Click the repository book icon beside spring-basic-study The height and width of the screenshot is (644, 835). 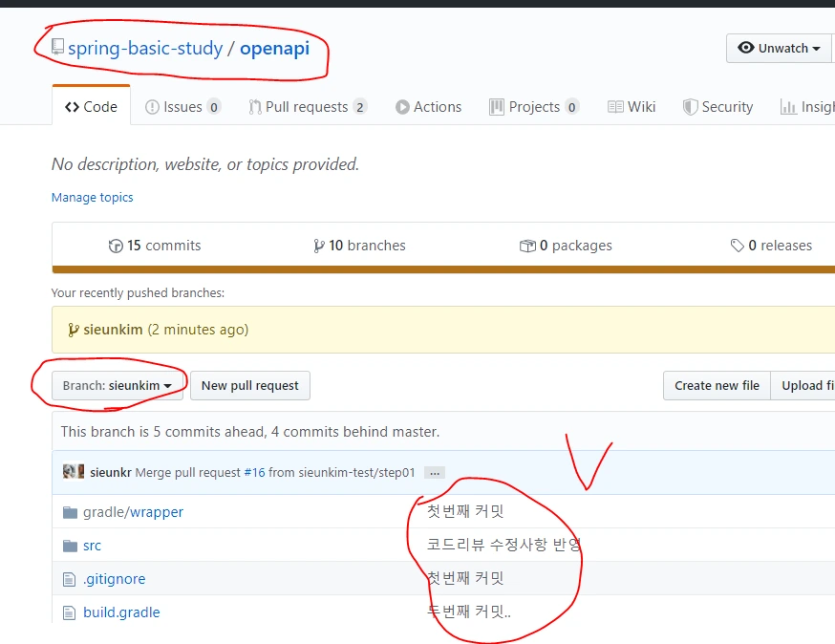(x=57, y=47)
